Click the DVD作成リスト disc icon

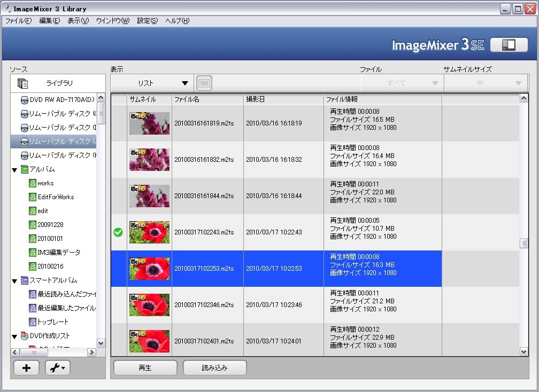(x=25, y=336)
